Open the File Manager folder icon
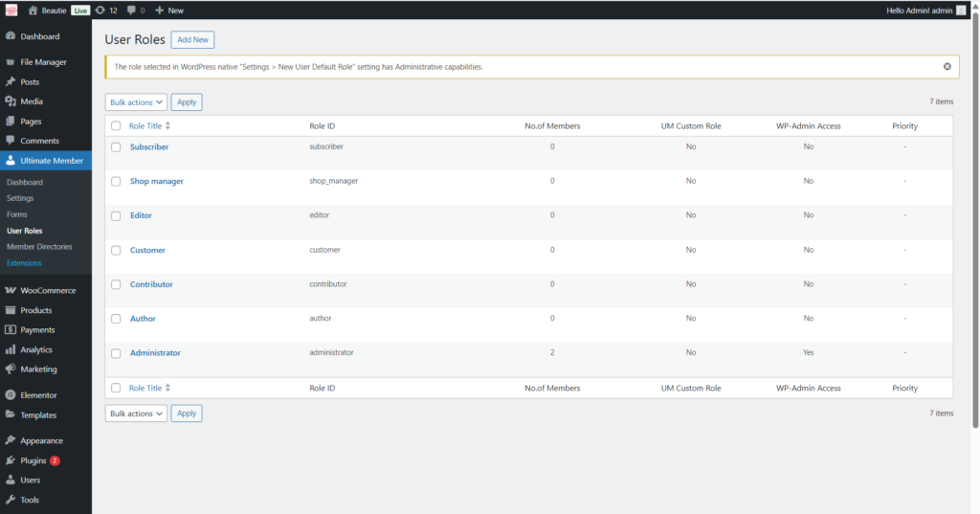 [x=11, y=62]
